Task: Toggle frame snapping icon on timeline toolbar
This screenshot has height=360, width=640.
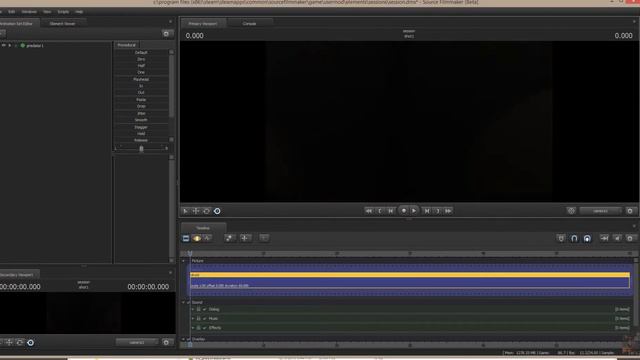Action: click(587, 238)
